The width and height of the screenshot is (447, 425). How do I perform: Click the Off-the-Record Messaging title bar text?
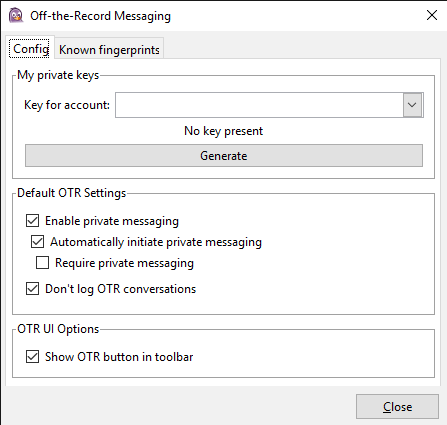click(x=100, y=16)
